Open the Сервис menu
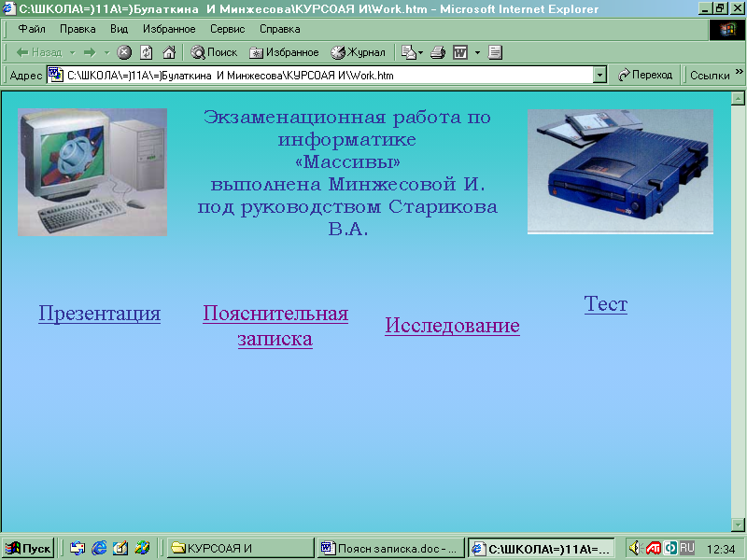747x560 pixels. point(227,29)
